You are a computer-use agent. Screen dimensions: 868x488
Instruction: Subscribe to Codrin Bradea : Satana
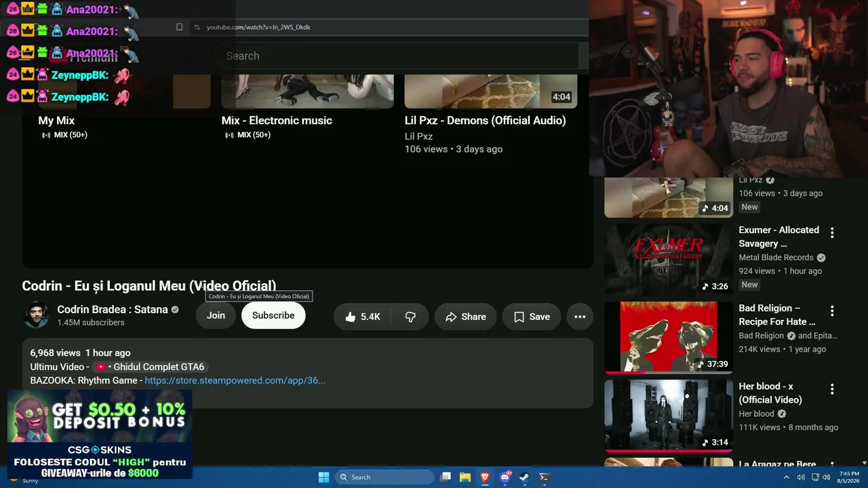(x=273, y=315)
